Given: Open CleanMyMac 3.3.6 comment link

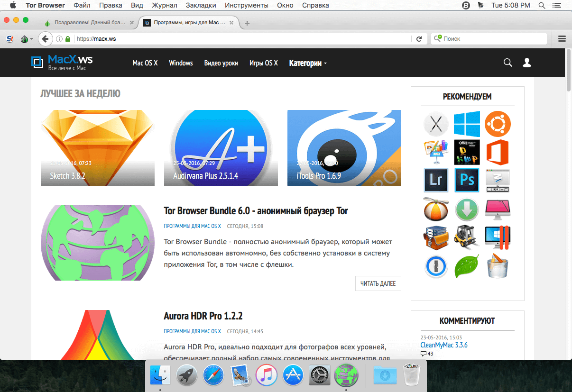Looking at the screenshot, I should [444, 345].
